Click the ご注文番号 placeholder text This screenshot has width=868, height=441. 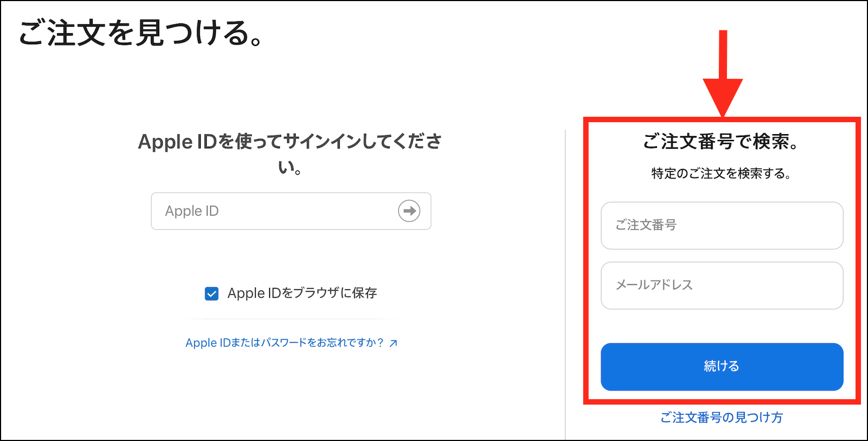click(646, 225)
